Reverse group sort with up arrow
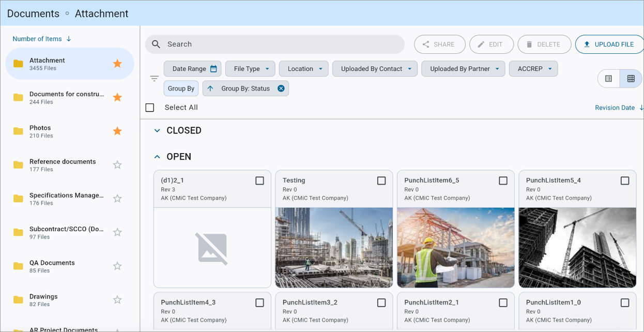Image resolution: width=644 pixels, height=332 pixels. tap(210, 88)
